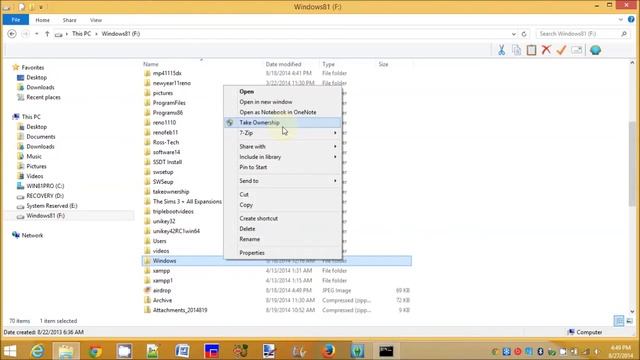Image resolution: width=640 pixels, height=360 pixels.
Task: Click the Archive zip file icon
Action: (147, 300)
